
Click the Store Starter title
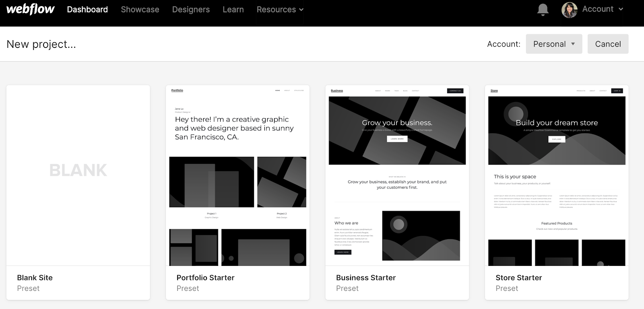(518, 278)
